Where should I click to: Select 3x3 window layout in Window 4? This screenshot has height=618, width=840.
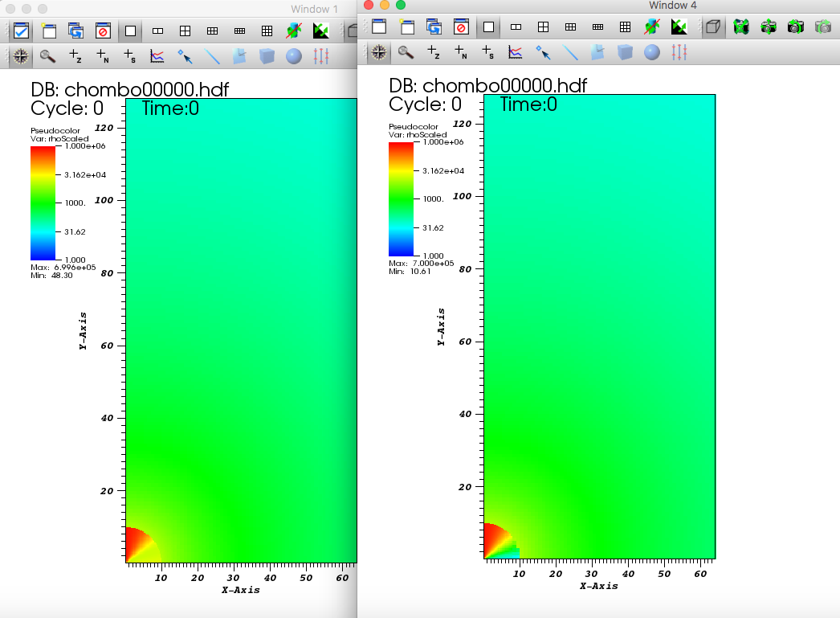[x=625, y=27]
